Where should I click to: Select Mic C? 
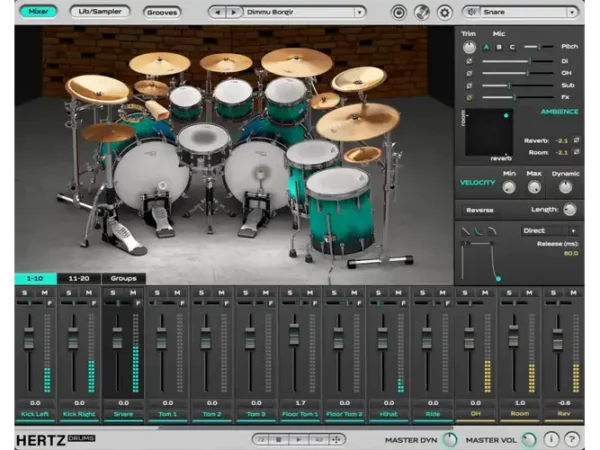point(512,47)
